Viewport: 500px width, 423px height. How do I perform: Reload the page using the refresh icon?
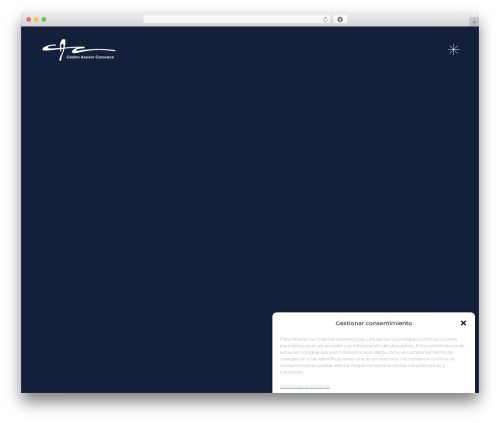click(325, 19)
